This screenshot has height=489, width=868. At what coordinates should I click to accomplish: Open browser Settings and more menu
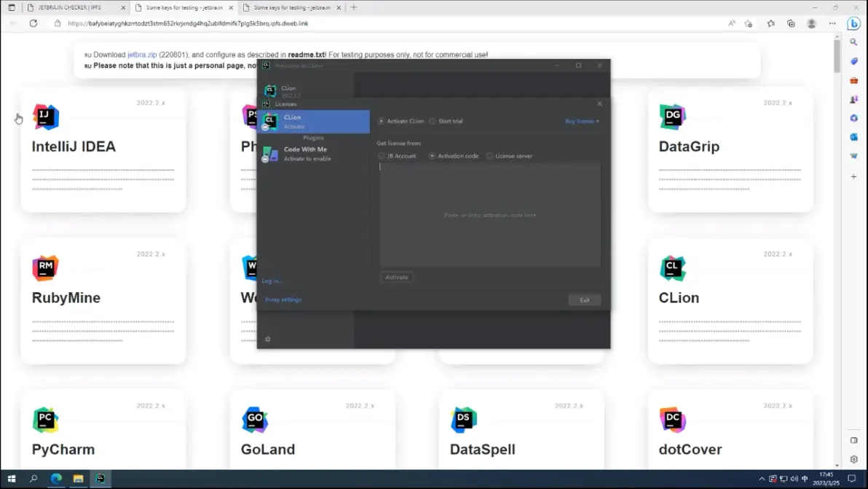tap(832, 23)
